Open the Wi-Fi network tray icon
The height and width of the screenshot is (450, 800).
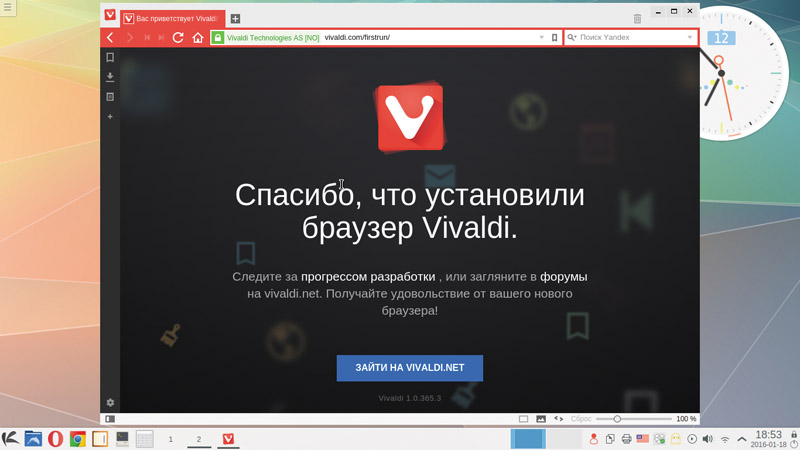click(724, 439)
